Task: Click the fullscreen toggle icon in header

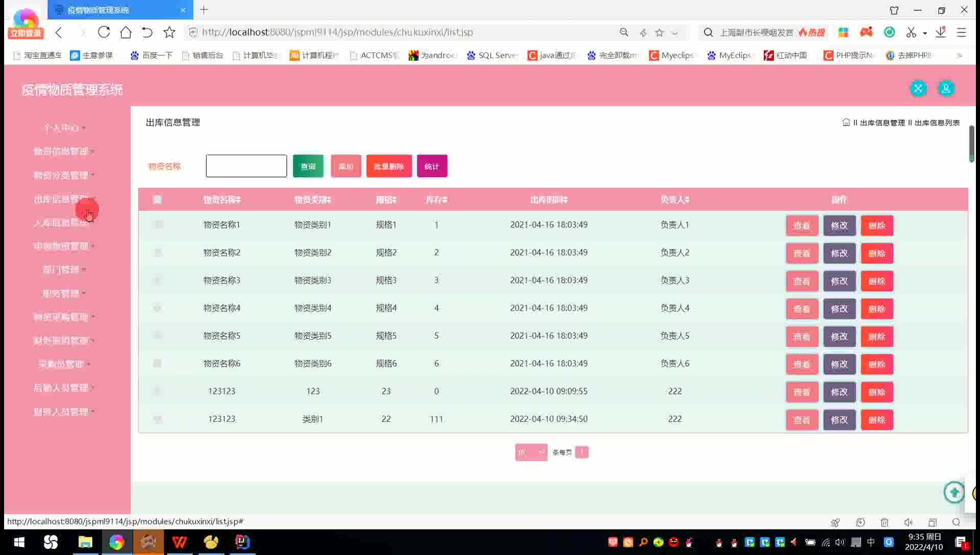Action: pos(918,89)
